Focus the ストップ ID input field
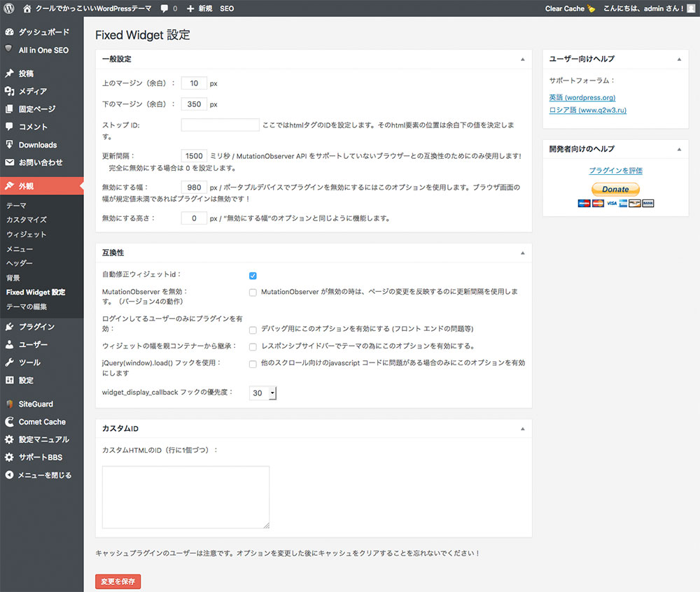The height and width of the screenshot is (592, 700). coord(220,125)
